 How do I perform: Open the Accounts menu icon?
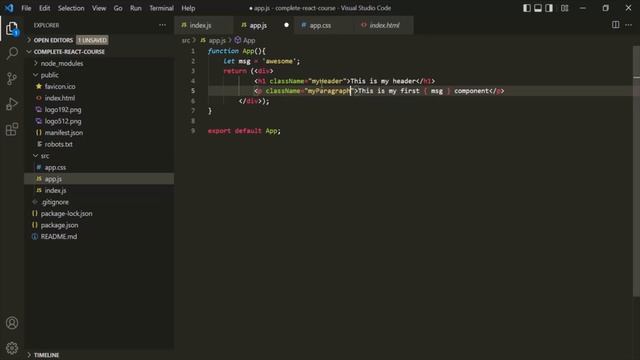(x=12, y=323)
